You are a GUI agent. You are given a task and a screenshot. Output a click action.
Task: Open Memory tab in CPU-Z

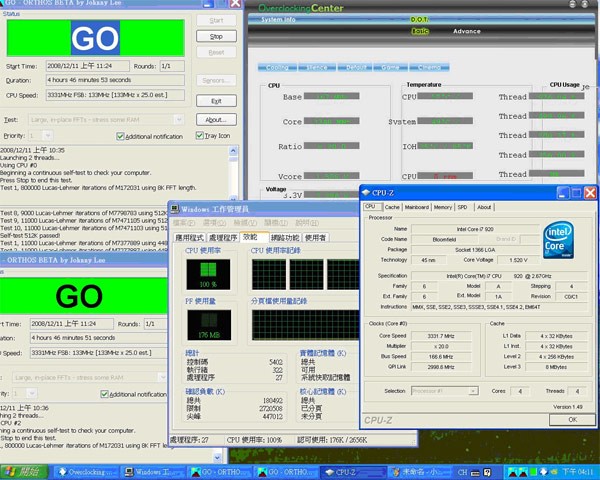coord(443,207)
